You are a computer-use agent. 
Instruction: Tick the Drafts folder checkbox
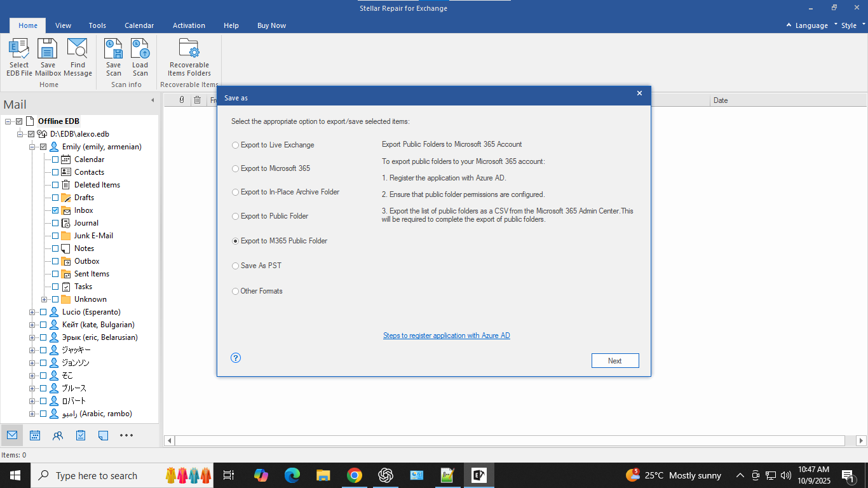coord(55,198)
